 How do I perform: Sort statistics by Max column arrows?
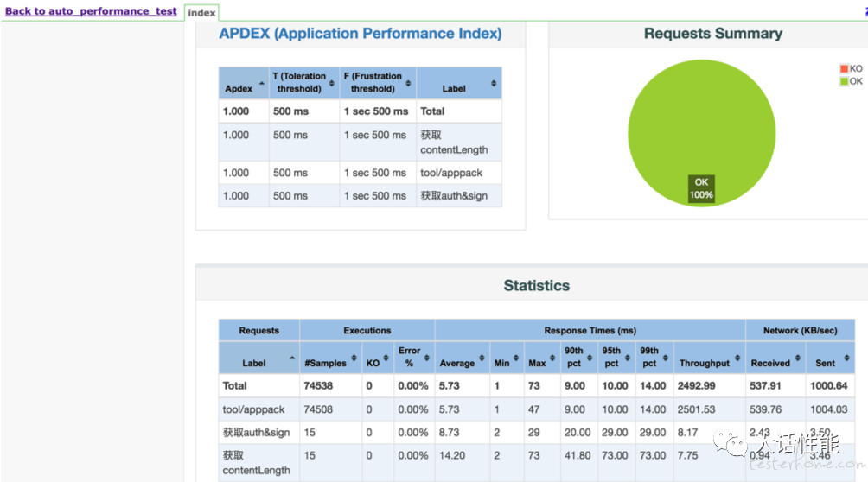point(552,358)
